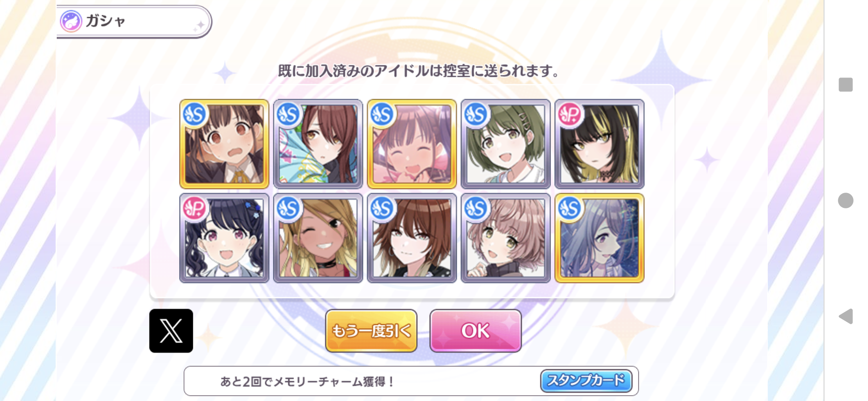Select the gold-framed purple-haired idol card

coord(600,238)
